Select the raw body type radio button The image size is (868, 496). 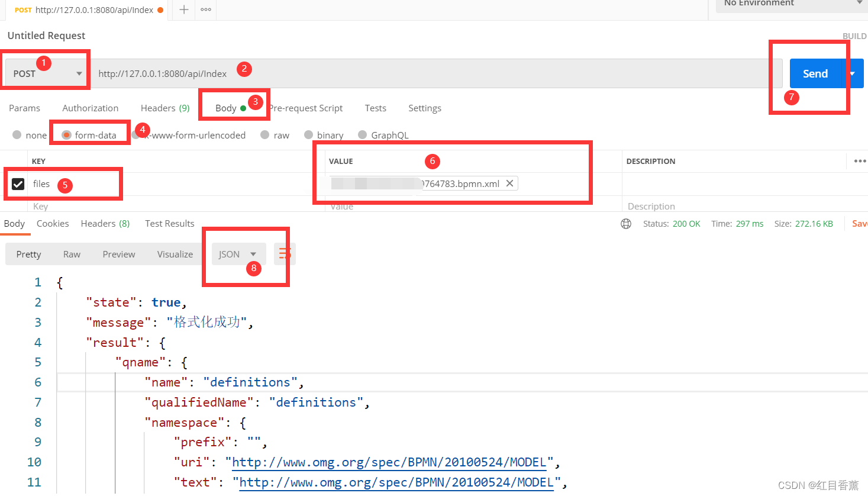[x=264, y=135]
